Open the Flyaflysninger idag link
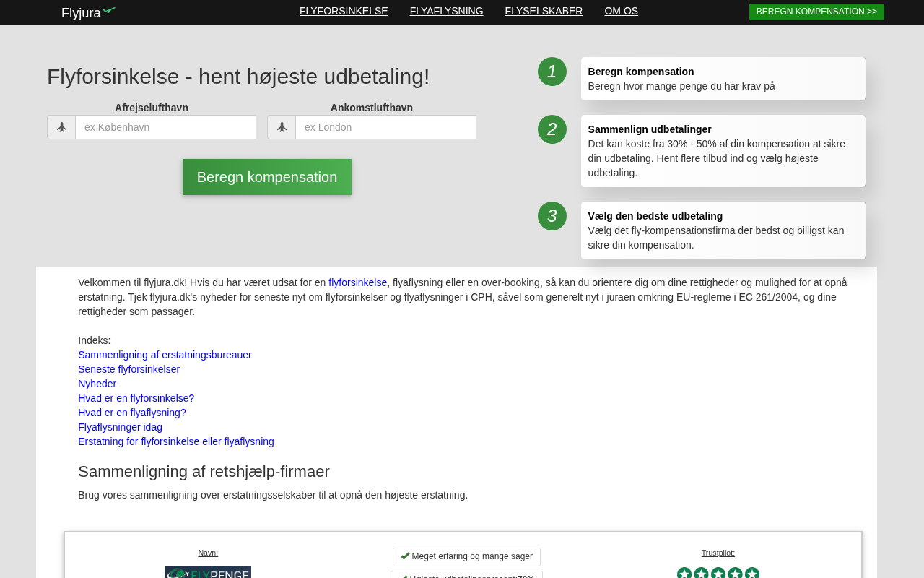 pos(121,427)
